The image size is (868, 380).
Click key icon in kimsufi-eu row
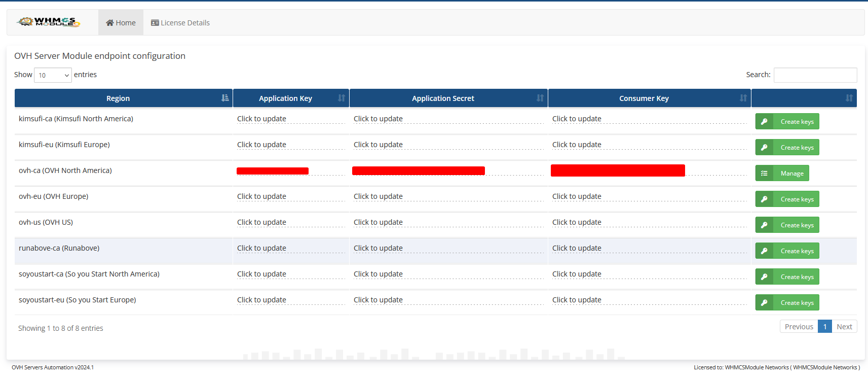pyautogui.click(x=764, y=147)
